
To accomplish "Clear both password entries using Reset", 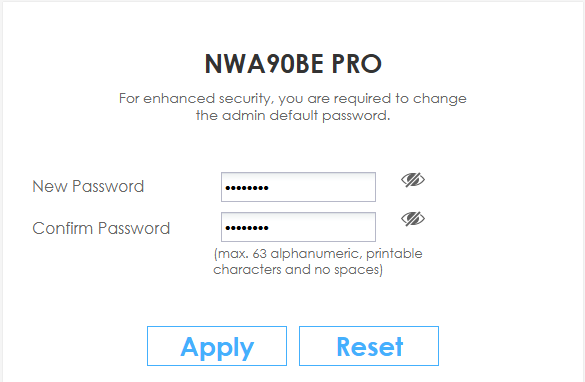I will point(369,346).
